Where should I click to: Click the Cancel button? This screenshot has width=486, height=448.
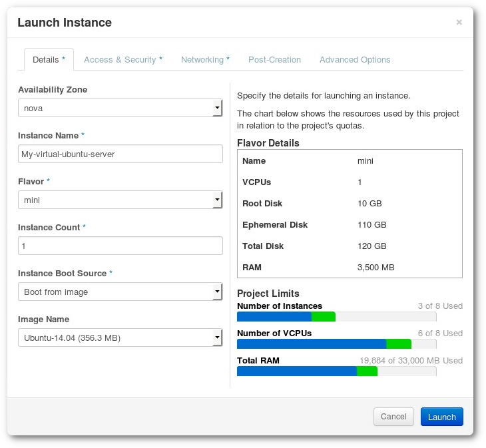coord(393,417)
